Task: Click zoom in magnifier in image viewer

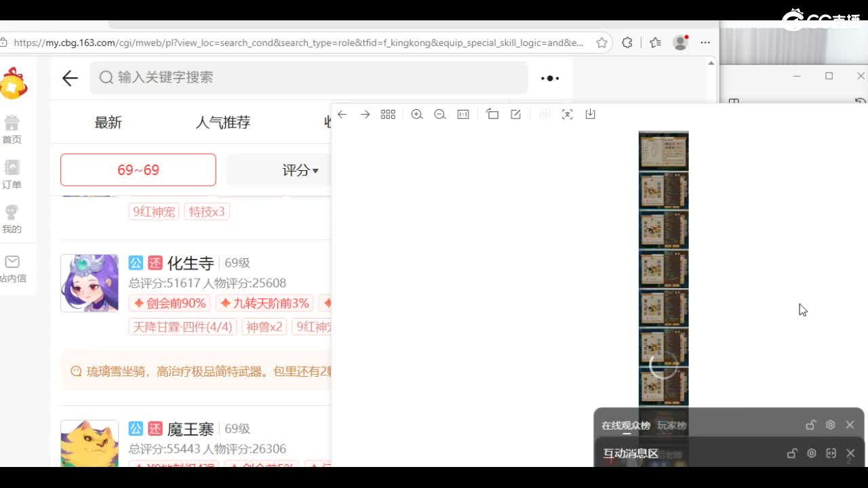Action: [417, 115]
